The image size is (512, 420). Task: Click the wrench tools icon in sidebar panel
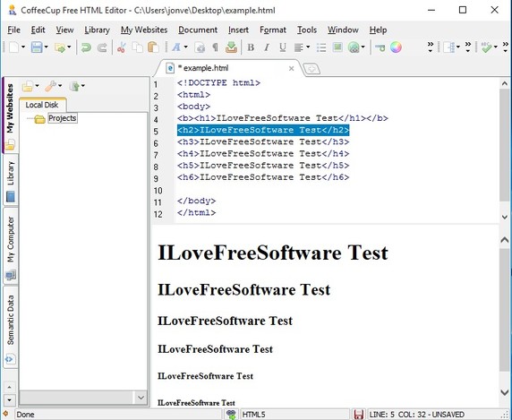pyautogui.click(x=51, y=86)
